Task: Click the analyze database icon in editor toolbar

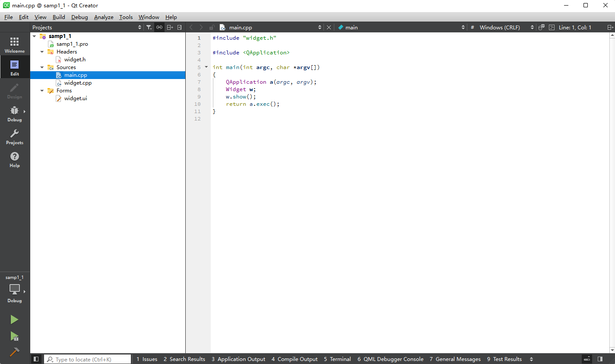Action: tap(541, 27)
